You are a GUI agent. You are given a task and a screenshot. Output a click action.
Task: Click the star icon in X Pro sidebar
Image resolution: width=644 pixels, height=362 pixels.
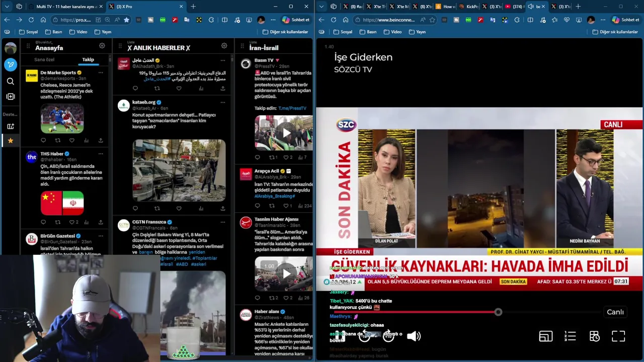[x=11, y=141]
